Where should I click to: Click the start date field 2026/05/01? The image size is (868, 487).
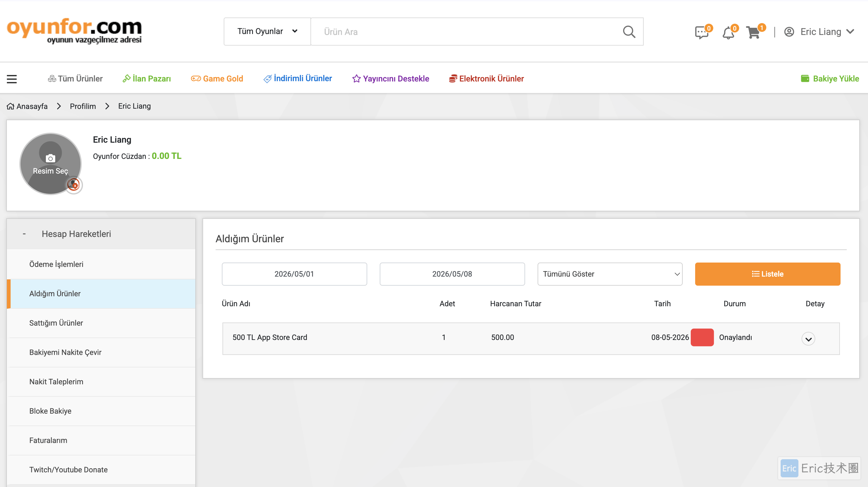tap(294, 274)
